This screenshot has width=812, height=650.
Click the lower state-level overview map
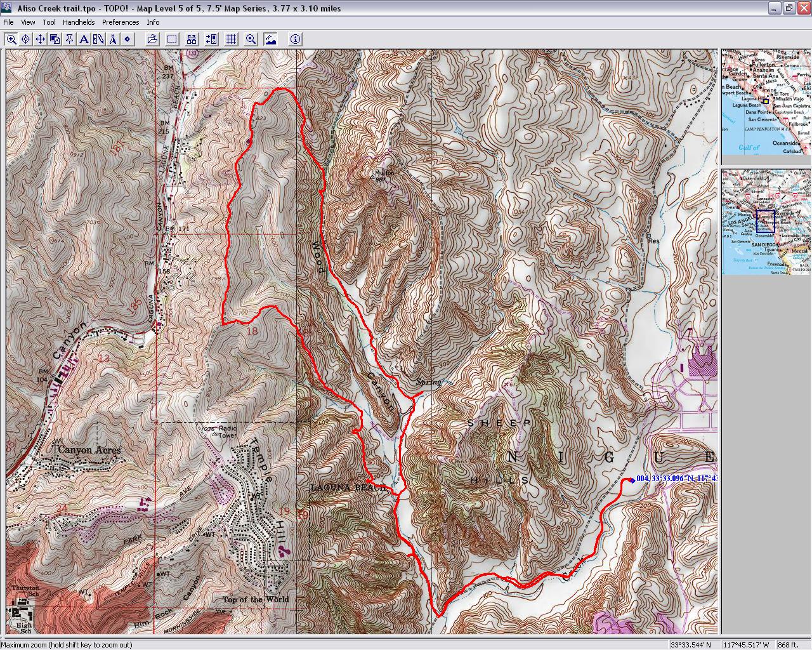766,222
